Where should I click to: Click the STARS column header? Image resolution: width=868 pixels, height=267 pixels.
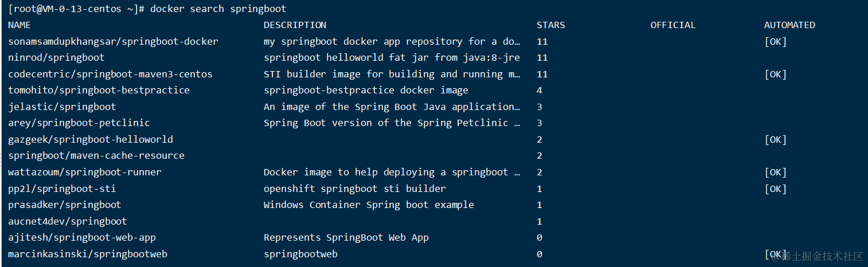coord(550,25)
